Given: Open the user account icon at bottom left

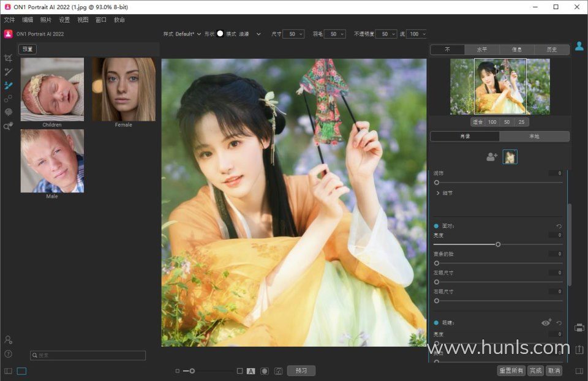Looking at the screenshot, I should 8,340.
